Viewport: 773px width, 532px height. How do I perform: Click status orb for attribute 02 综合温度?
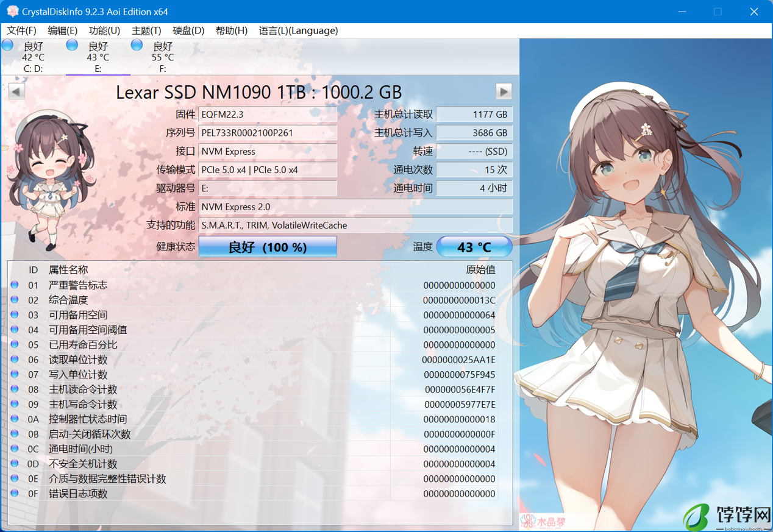point(15,299)
